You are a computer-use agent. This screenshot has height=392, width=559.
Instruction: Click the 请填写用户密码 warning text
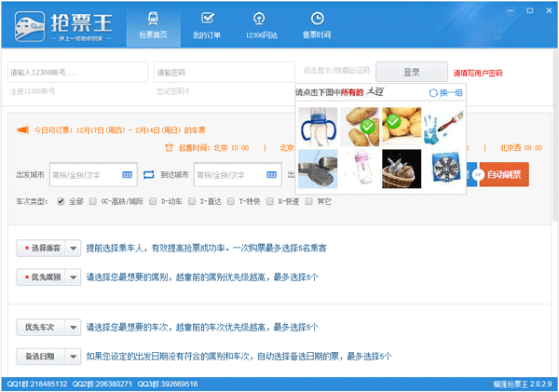478,73
